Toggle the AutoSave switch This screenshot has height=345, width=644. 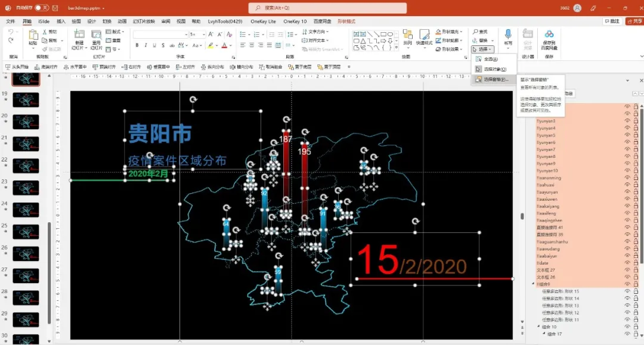(x=42, y=8)
